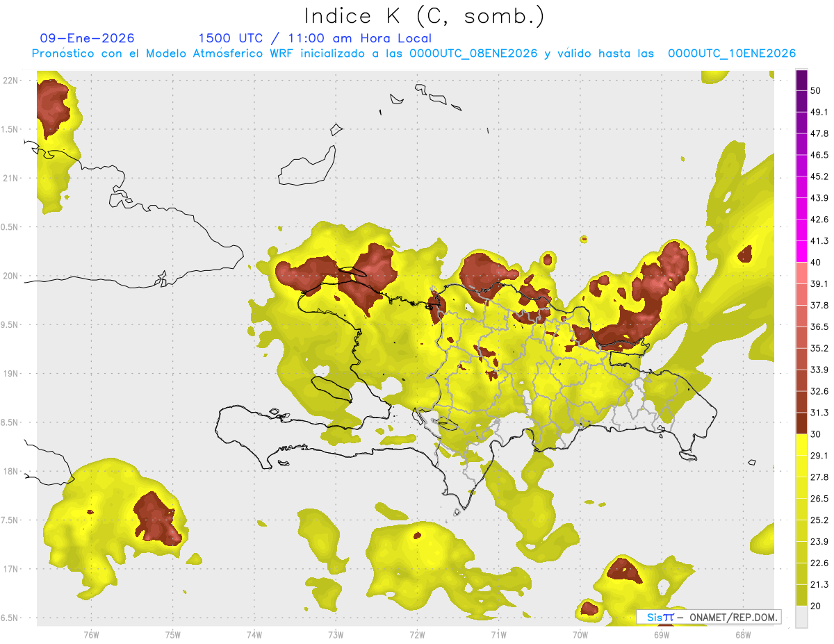Click colorbar value '36.5'

[819, 327]
